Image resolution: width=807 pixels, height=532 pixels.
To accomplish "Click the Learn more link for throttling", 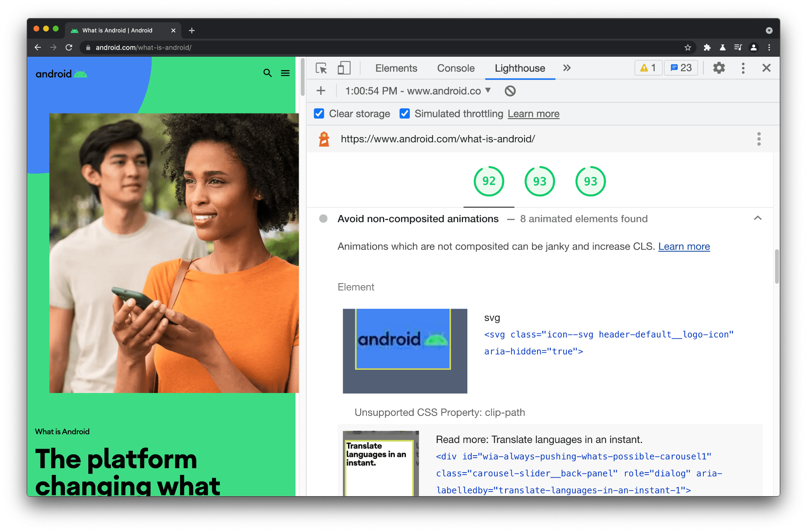I will (x=533, y=114).
